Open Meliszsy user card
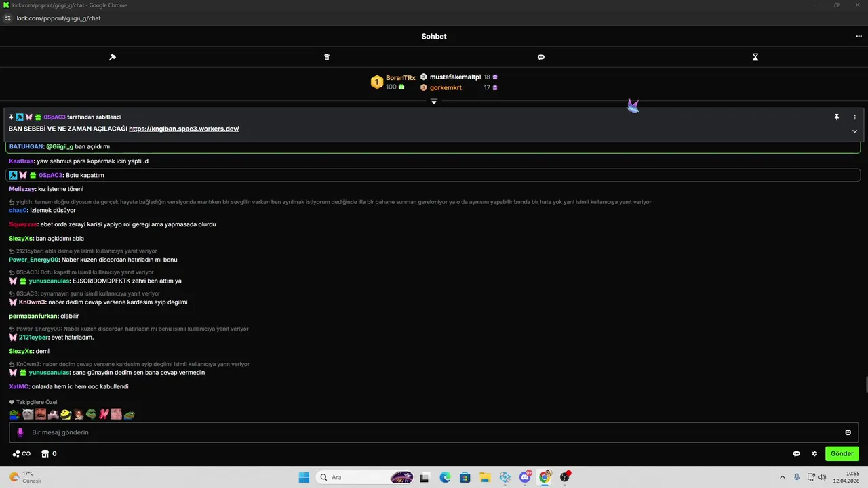 point(22,189)
